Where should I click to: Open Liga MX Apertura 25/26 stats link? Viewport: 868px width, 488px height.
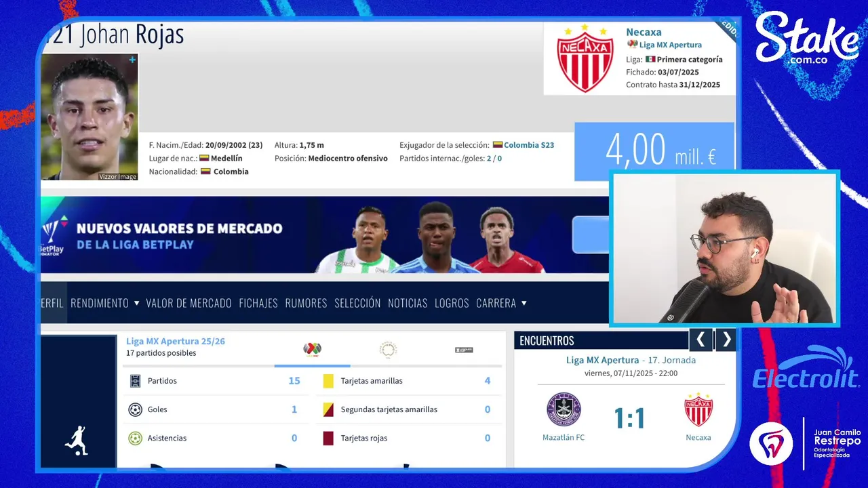[x=176, y=341]
